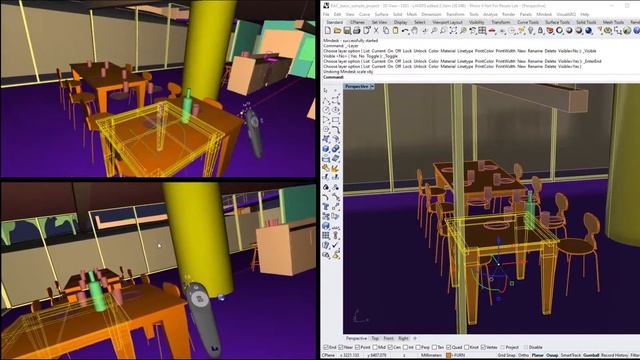This screenshot has height=360, width=640.
Task: Switch to the Front viewport tab
Action: tap(389, 338)
